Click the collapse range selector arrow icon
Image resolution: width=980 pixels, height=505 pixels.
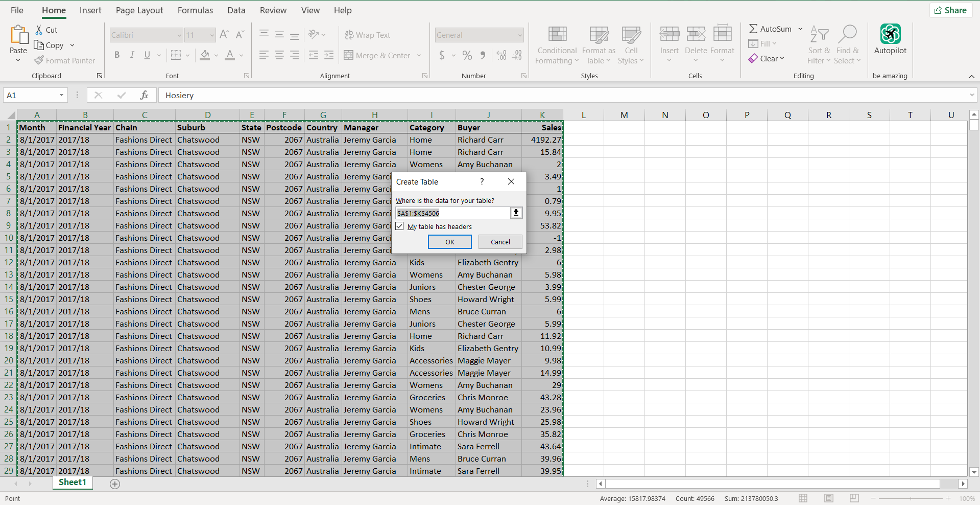pyautogui.click(x=516, y=213)
